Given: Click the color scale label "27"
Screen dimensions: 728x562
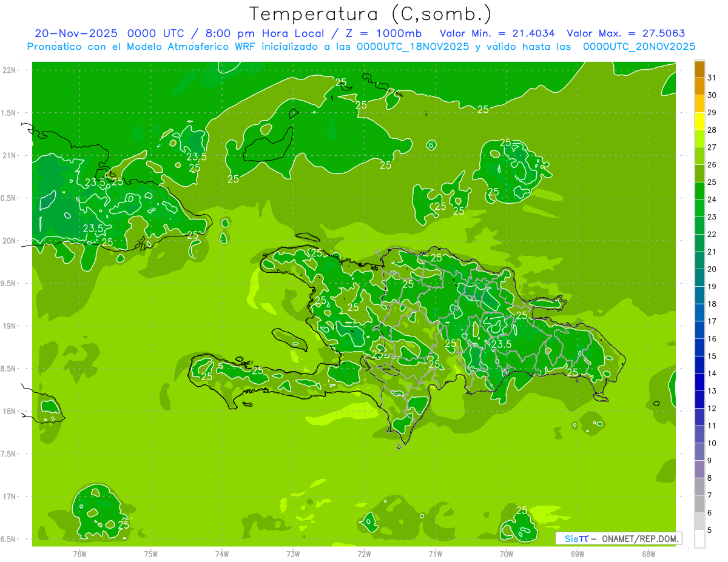Looking at the screenshot, I should (712, 147).
